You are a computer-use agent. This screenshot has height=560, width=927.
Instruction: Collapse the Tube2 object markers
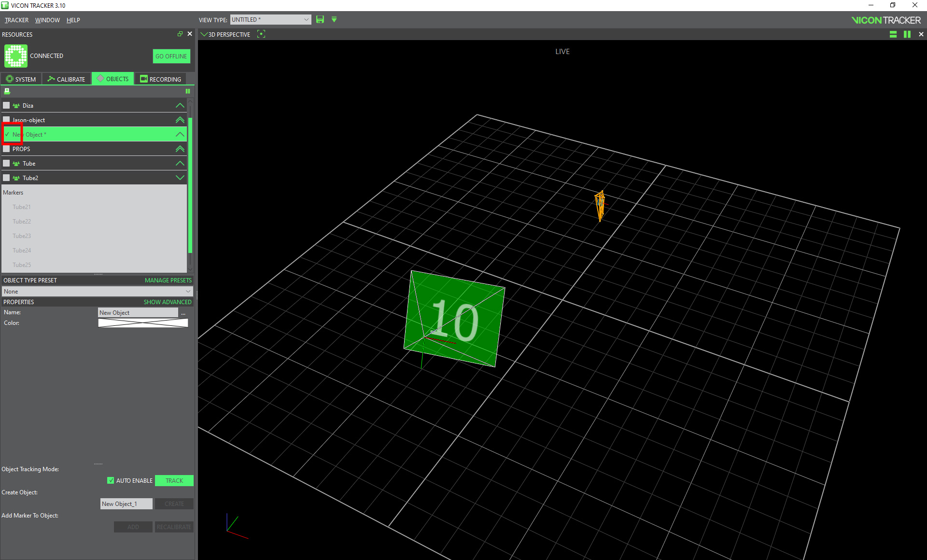point(180,178)
